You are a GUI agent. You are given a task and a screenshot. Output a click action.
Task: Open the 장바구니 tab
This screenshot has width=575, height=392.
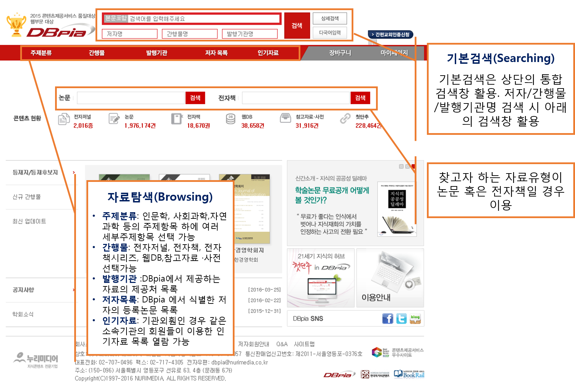[340, 53]
